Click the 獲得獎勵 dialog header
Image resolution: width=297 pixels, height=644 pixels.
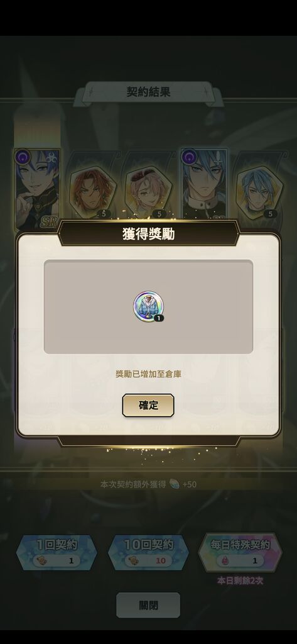[x=148, y=233]
